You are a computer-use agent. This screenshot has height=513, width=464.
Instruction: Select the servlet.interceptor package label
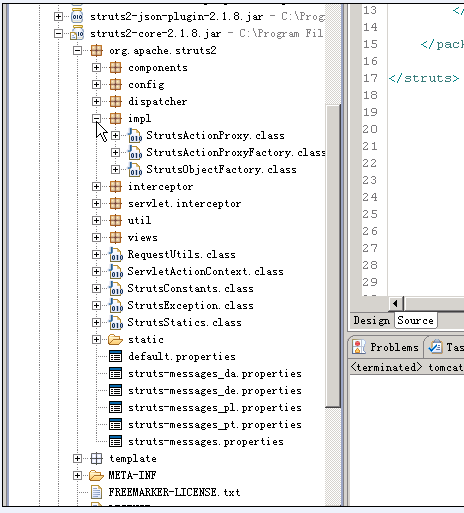tap(184, 203)
